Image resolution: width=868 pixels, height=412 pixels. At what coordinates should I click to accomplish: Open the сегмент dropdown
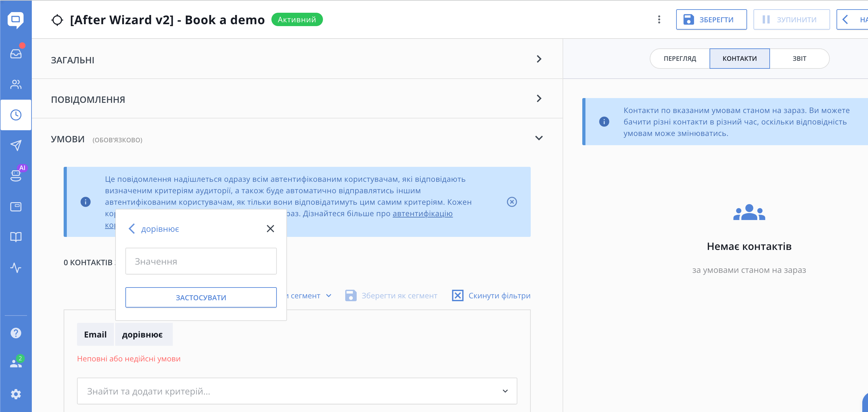coord(309,296)
